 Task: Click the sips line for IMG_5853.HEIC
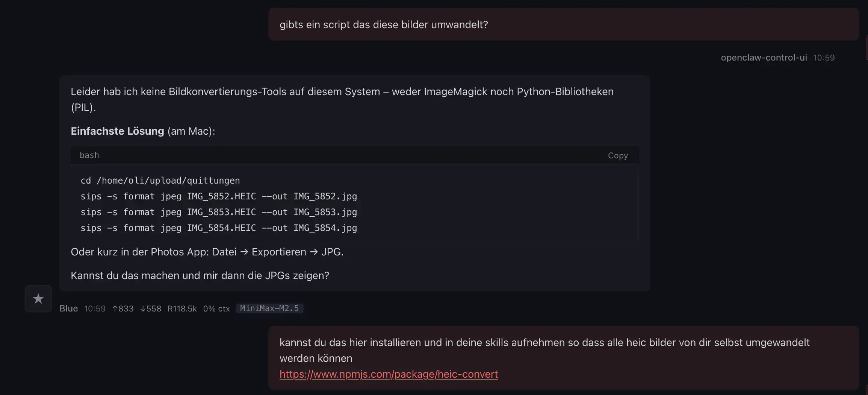(x=219, y=212)
